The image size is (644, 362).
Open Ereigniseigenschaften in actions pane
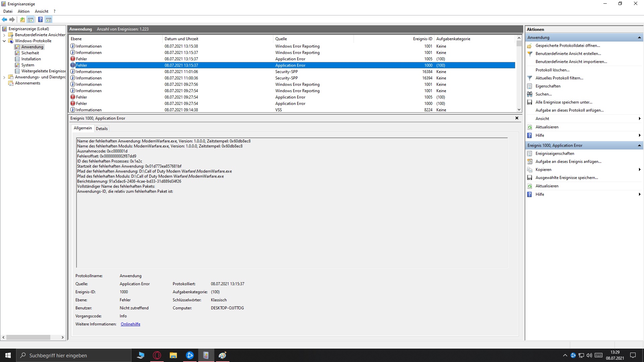pos(555,154)
